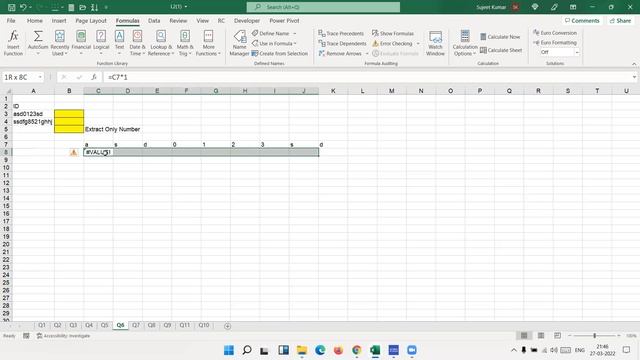Screen dimensions: 640x360
Task: Click the Search box in title bar
Action: click(323, 7)
